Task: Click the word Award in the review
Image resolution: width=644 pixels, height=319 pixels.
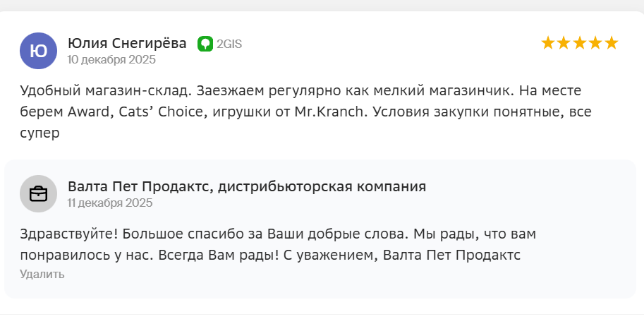Action: (84, 112)
